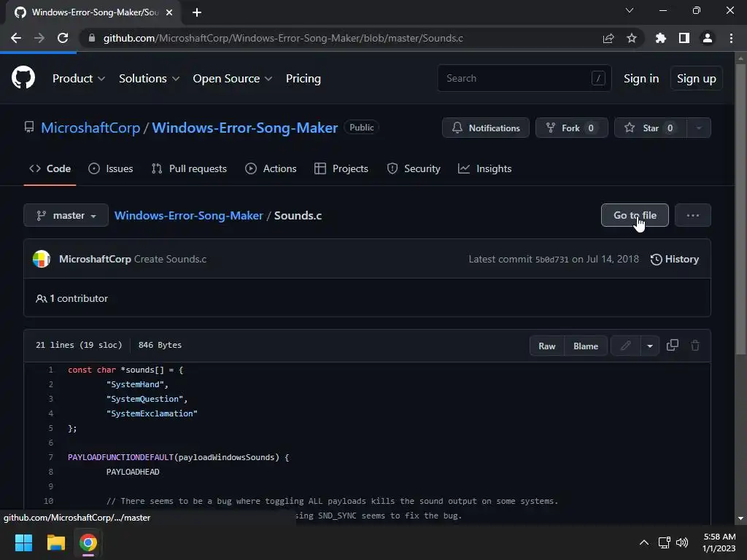Click line number 7 in code
This screenshot has height=560, width=747.
(51, 457)
